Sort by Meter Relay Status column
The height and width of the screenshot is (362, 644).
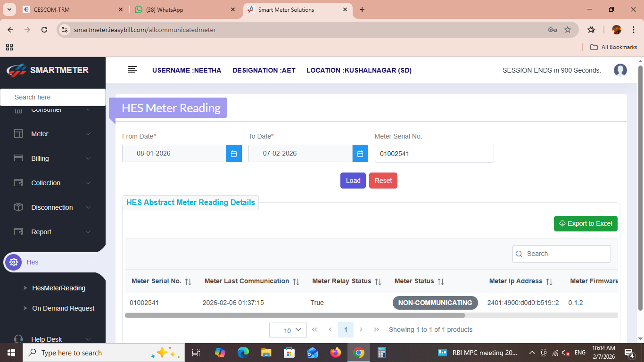click(x=378, y=282)
